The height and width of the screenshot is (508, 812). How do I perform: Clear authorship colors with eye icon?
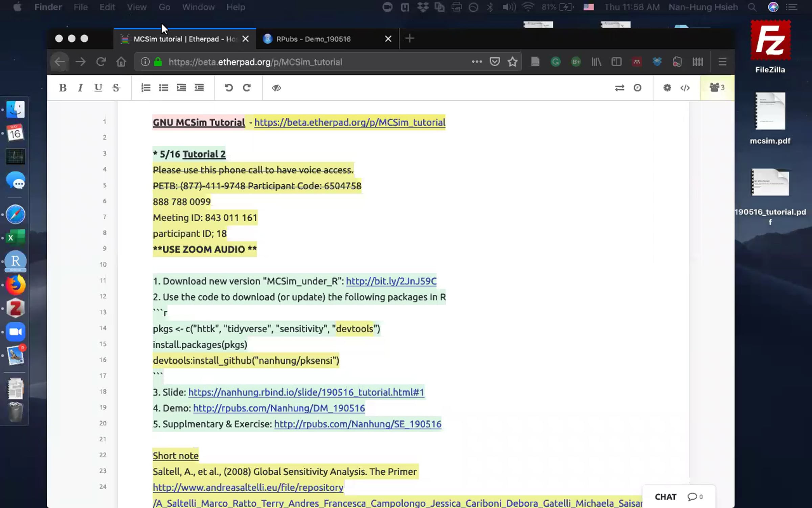[276, 88]
